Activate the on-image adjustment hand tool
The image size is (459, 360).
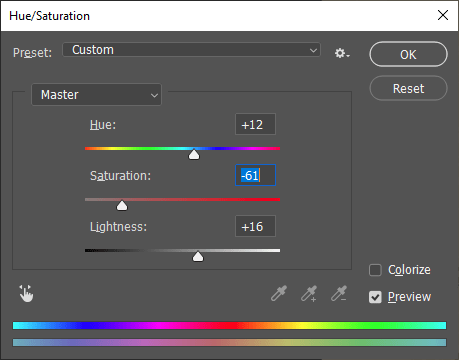26,293
